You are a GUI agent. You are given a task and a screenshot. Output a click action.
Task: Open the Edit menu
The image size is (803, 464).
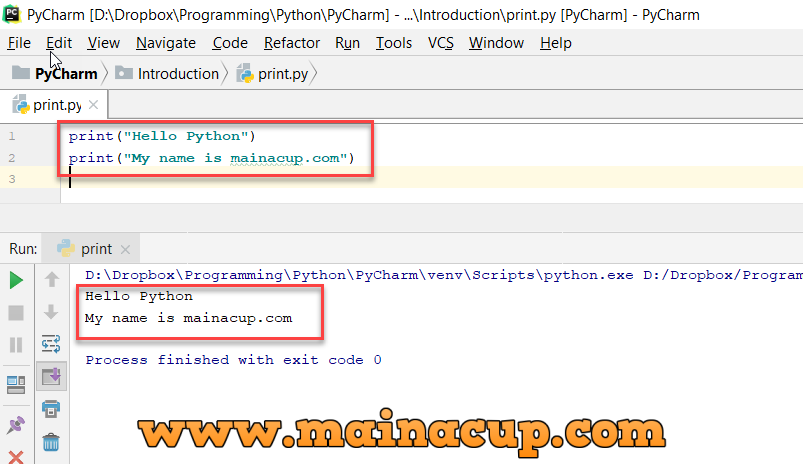pos(59,43)
